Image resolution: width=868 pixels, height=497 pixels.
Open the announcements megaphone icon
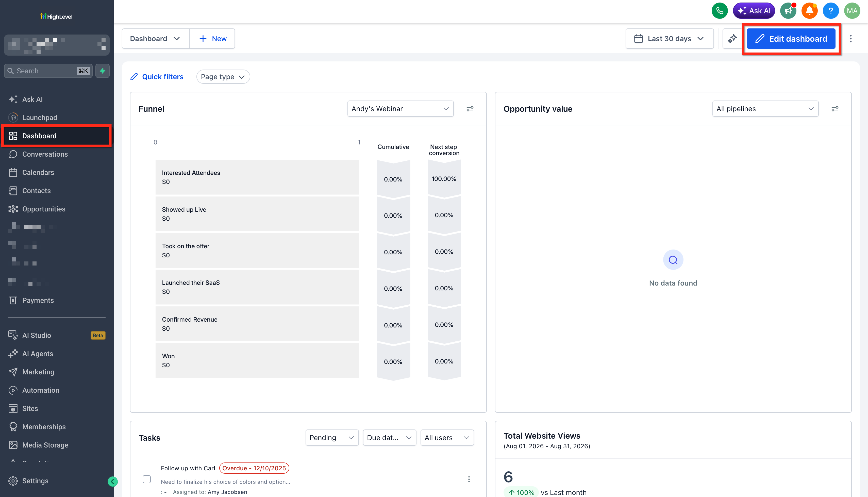coord(788,11)
